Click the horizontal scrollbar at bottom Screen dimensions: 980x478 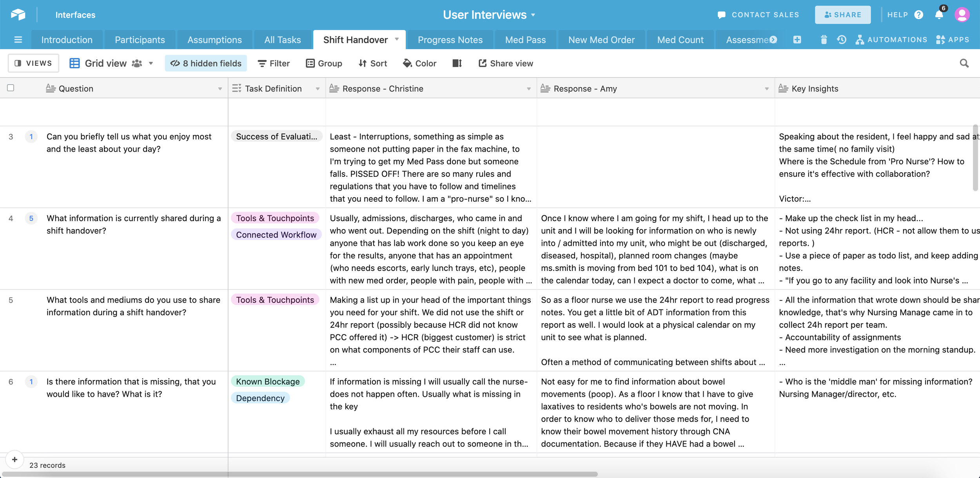tap(300, 474)
